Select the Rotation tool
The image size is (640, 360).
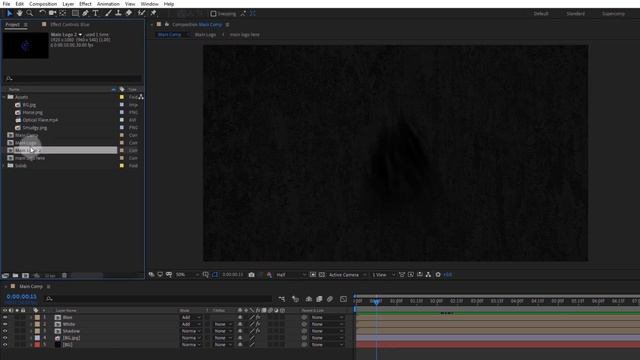point(42,13)
